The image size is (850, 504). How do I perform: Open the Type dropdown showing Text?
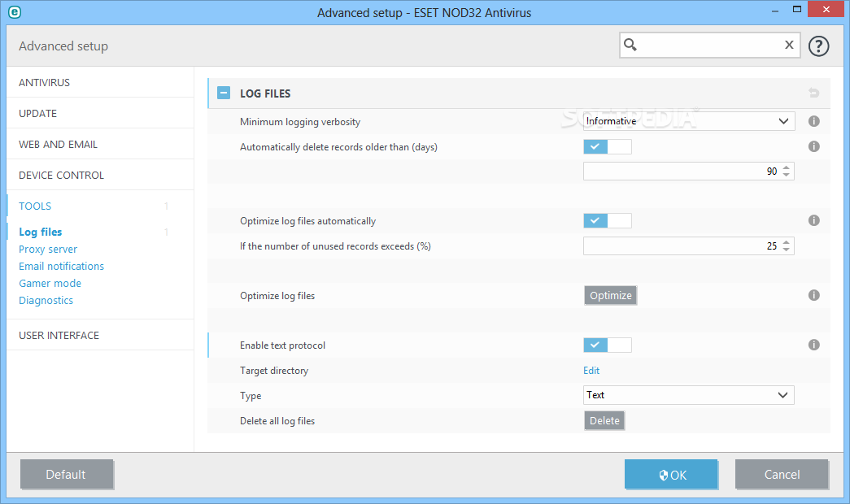689,395
